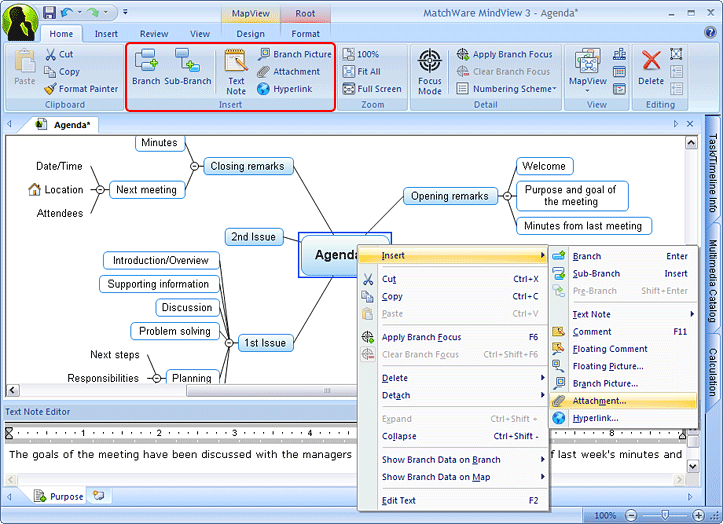
Task: Open the Format ribbon tab
Action: click(305, 34)
